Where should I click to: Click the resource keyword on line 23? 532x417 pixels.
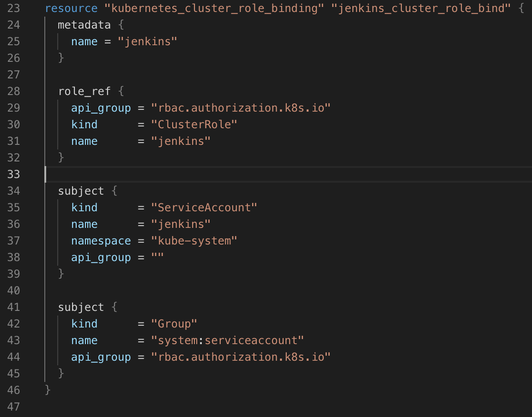71,8
